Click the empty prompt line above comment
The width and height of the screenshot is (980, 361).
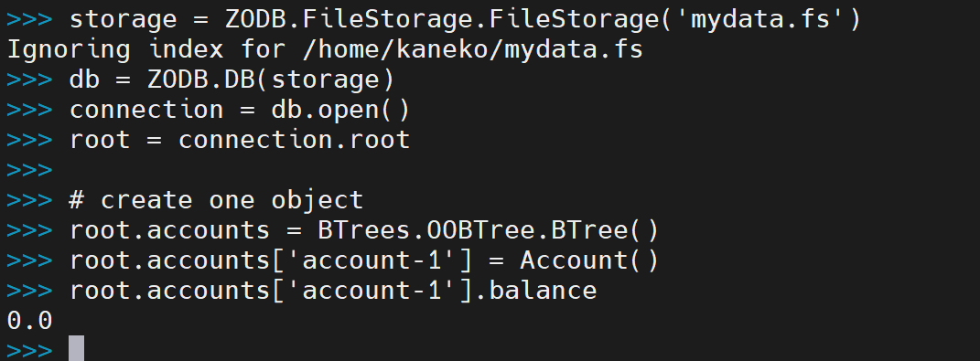tap(30, 171)
